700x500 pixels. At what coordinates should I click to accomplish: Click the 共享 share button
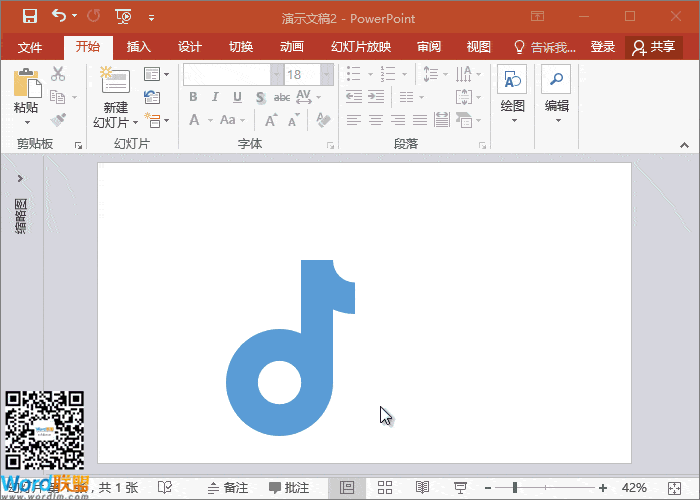[654, 47]
